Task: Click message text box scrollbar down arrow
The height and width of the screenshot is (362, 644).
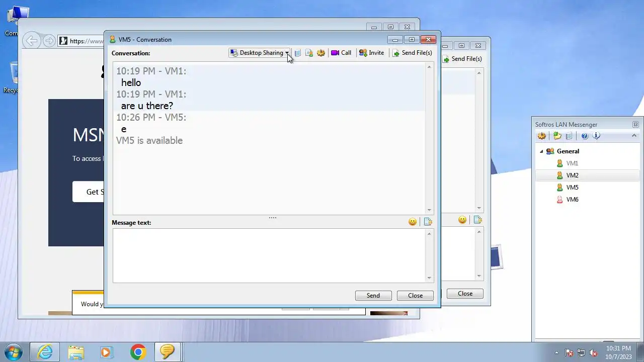Action: (x=429, y=278)
